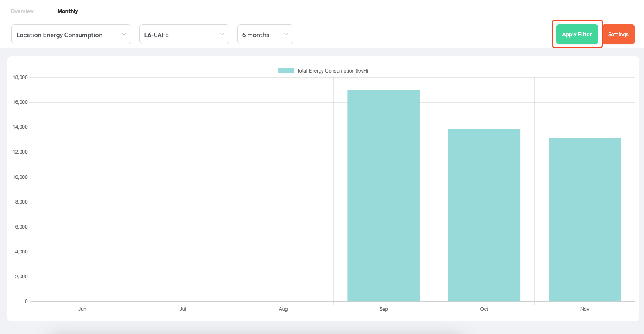Click the Sep axis label
The image size is (644, 334).
point(384,309)
